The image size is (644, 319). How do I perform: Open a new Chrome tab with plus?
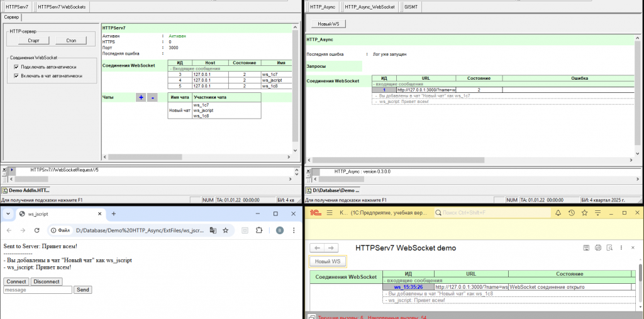click(x=114, y=214)
